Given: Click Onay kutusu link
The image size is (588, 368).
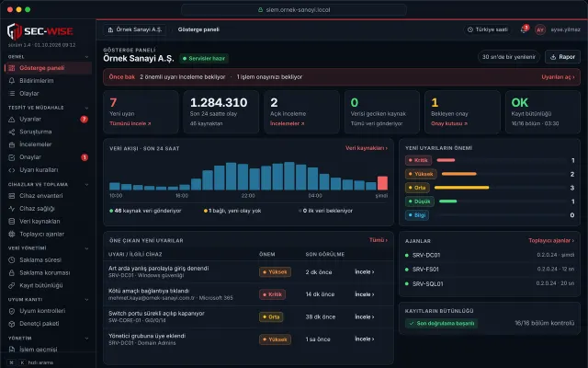Looking at the screenshot, I should point(449,123).
